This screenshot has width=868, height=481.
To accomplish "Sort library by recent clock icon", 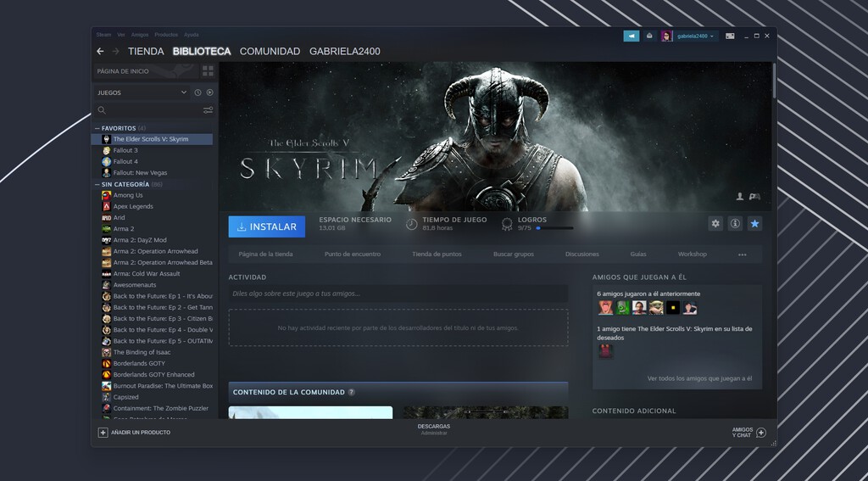I will pos(198,92).
